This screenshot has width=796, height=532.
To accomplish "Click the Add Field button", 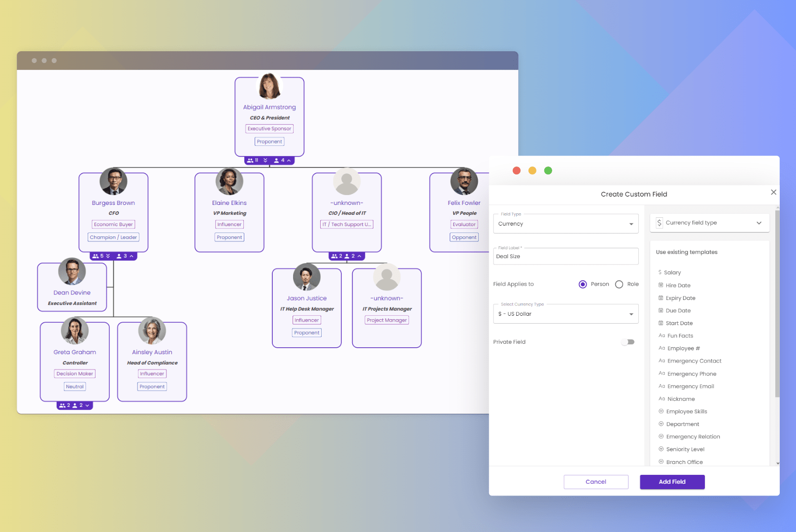I will pos(672,481).
